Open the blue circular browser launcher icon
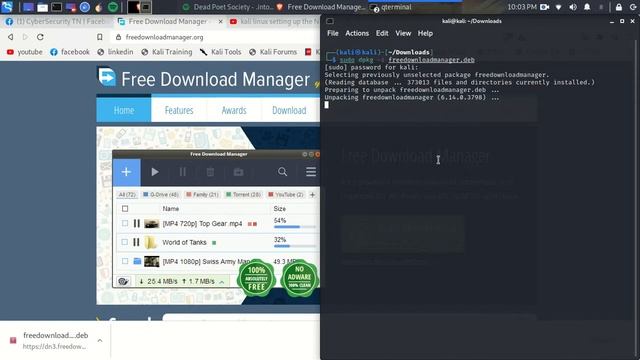The image size is (640, 360). (x=84, y=7)
